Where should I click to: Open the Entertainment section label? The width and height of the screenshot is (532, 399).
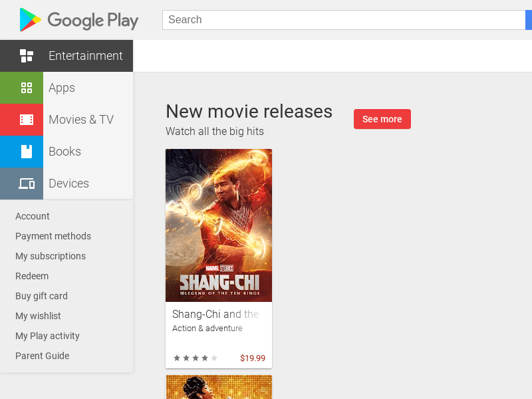point(86,56)
